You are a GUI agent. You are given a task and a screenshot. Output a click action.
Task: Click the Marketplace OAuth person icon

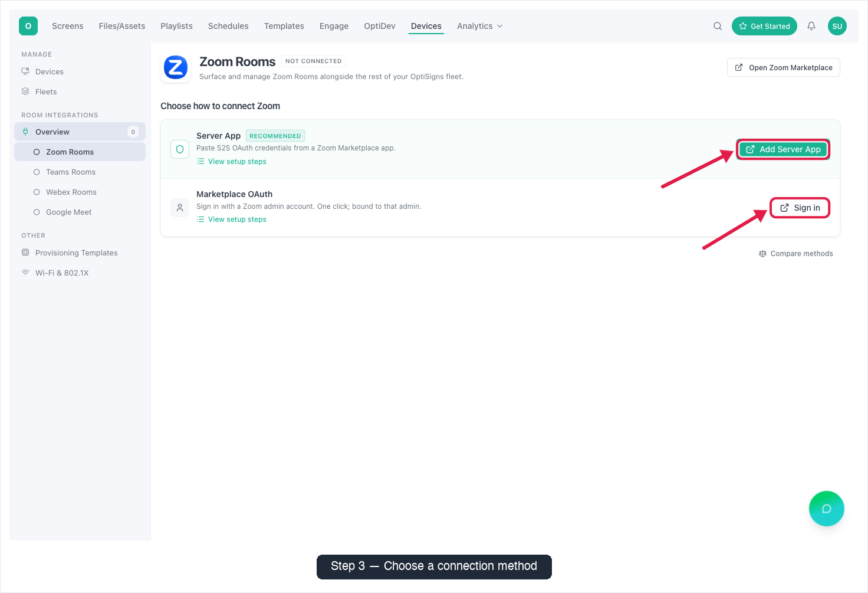(180, 208)
